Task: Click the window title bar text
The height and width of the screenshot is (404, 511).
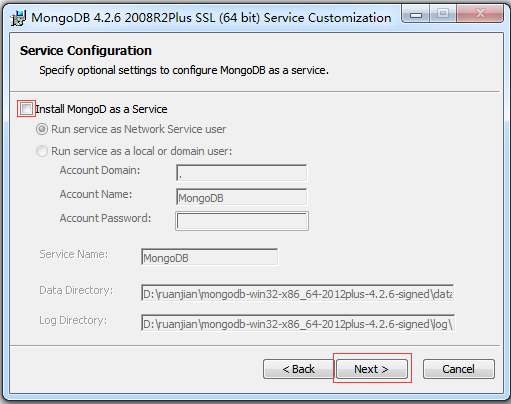Action: click(x=211, y=18)
